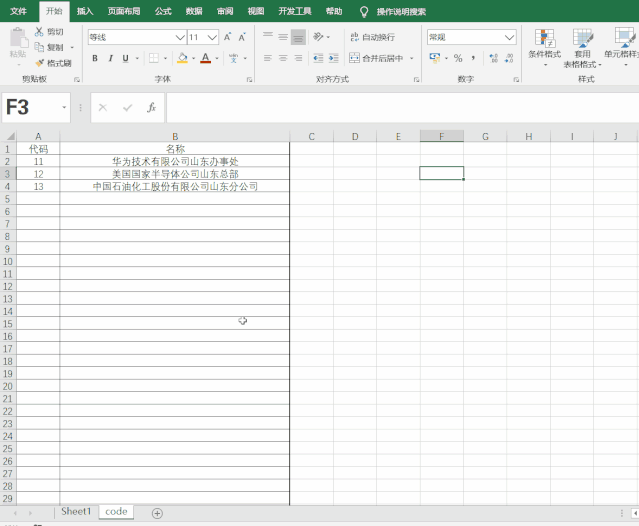The image size is (639, 526).
Task: Click the new sheet plus icon
Action: coord(157,513)
